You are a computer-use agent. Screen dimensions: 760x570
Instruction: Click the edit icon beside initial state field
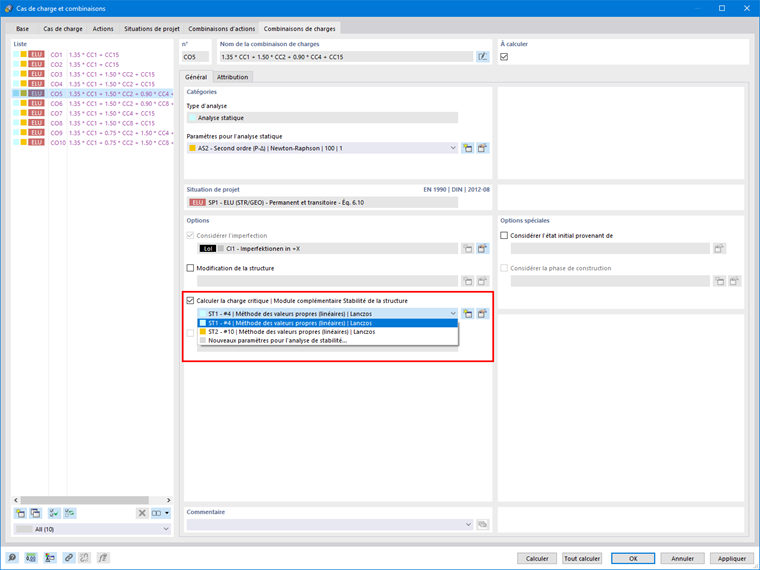[x=719, y=249]
